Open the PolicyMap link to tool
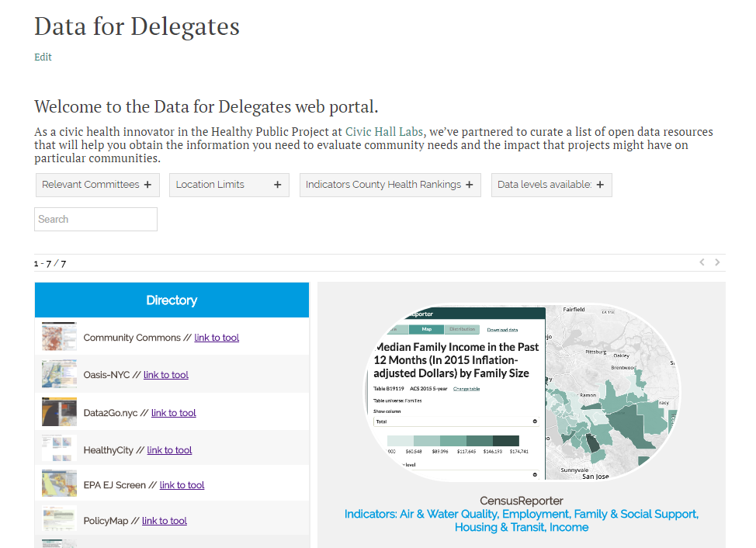This screenshot has height=548, width=756. [x=165, y=521]
